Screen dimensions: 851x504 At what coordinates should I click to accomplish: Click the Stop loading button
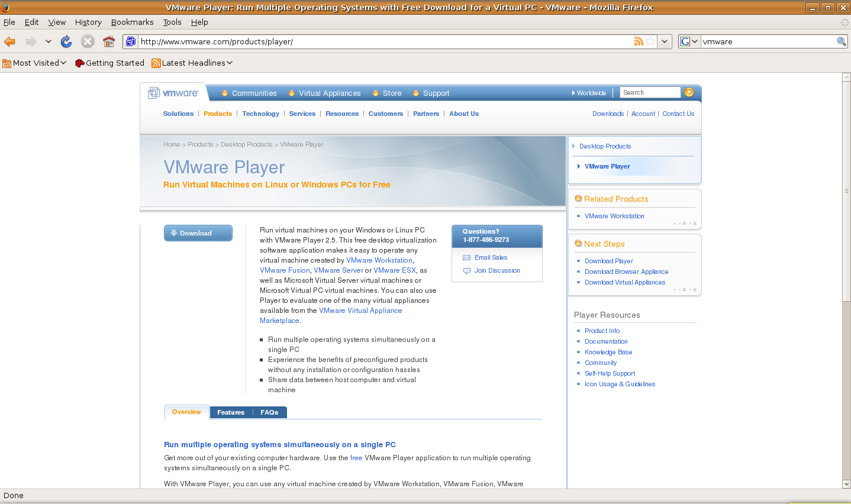[x=88, y=41]
